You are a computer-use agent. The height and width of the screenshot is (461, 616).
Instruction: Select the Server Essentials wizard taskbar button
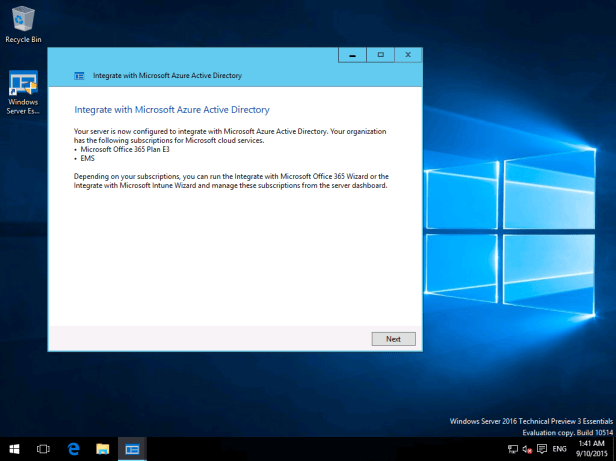pos(132,449)
